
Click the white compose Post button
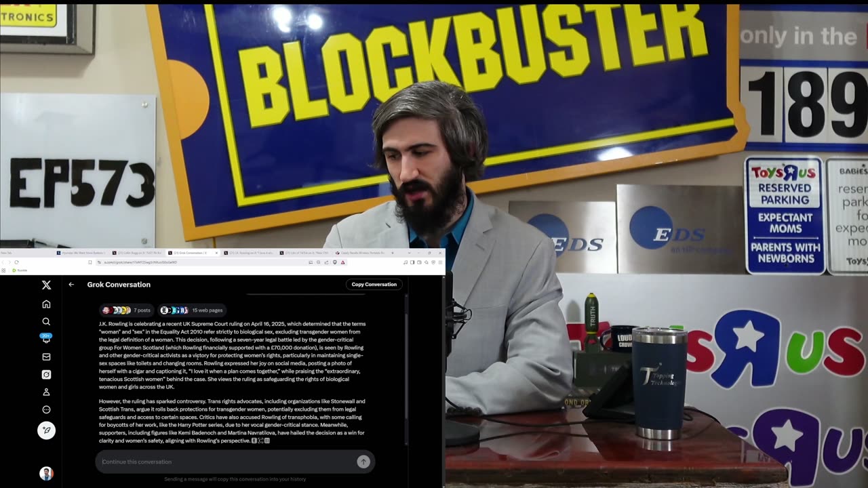(x=46, y=430)
